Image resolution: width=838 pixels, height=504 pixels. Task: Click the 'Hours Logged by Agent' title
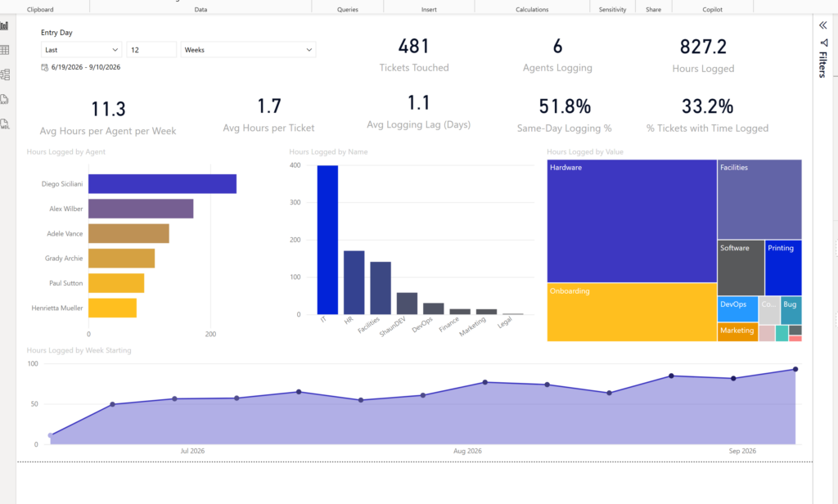(65, 152)
